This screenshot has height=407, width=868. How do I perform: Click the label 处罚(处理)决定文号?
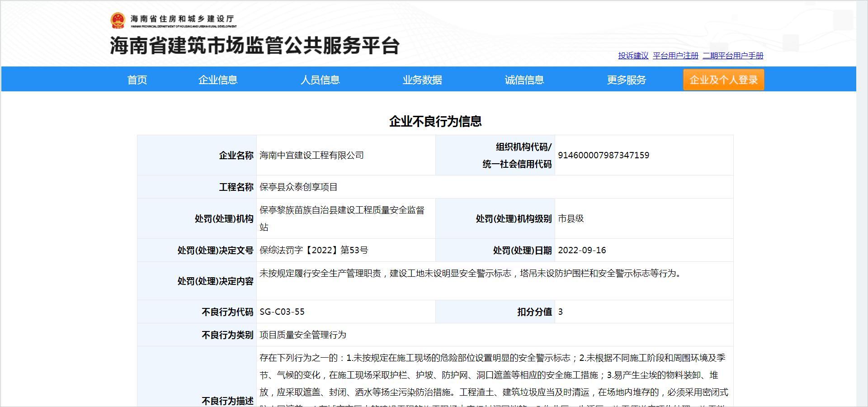point(215,250)
